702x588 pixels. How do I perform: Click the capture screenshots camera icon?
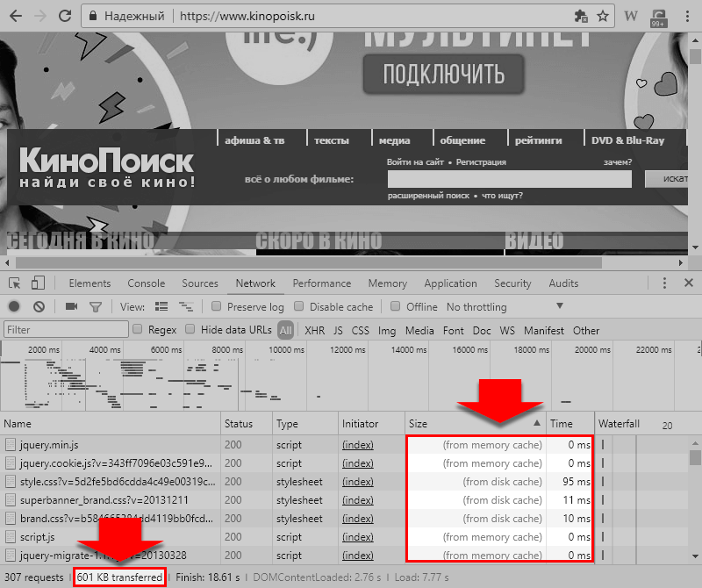[71, 307]
